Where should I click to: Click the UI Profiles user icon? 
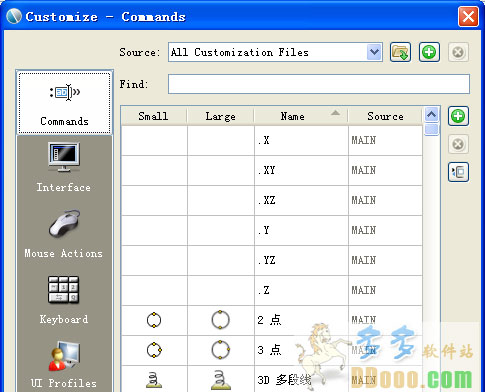pyautogui.click(x=64, y=356)
